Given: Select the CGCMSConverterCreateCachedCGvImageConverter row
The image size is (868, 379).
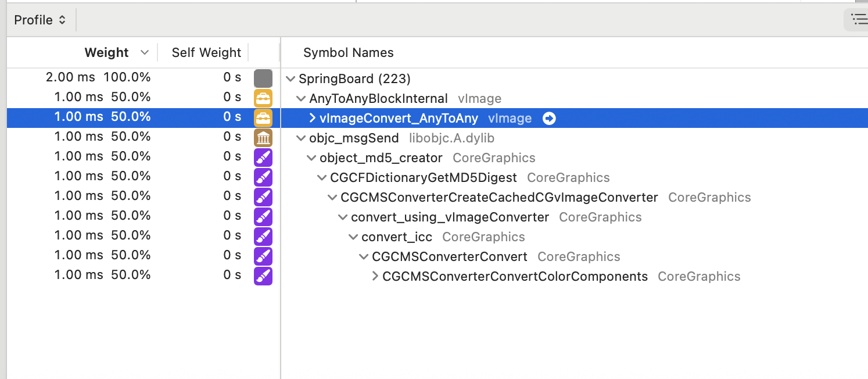Looking at the screenshot, I should tap(498, 198).
